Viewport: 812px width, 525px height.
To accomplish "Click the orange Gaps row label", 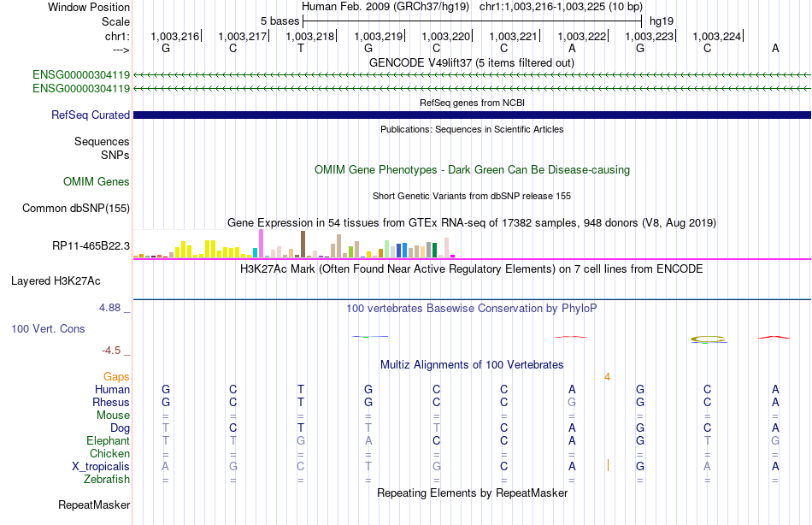I will pos(116,377).
